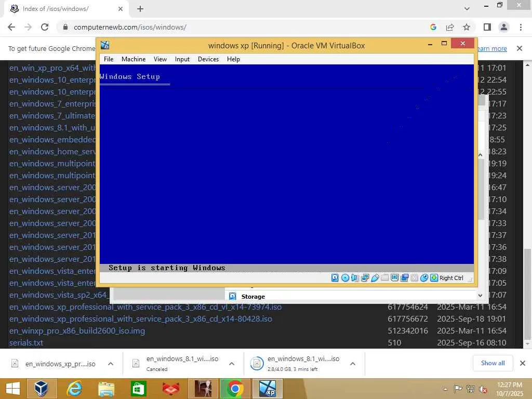Open en_winxp_pro_x86_build2600_iso.img link

[x=77, y=331]
